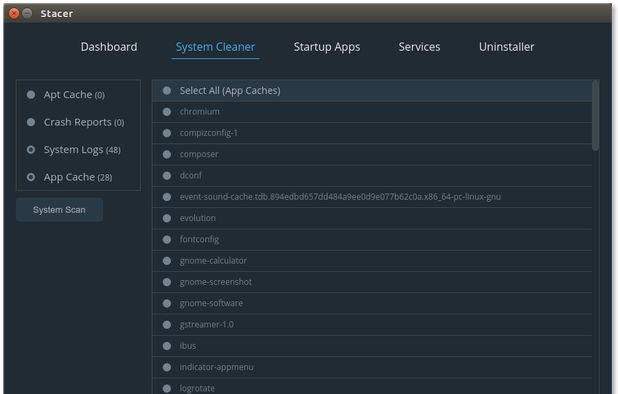Click the indicator-appmenu entry text
The height and width of the screenshot is (394, 618).
pos(216,367)
